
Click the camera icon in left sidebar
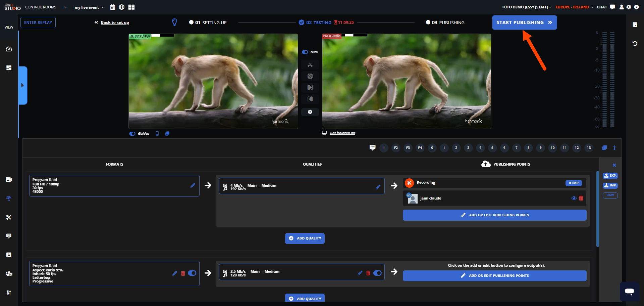click(x=9, y=180)
